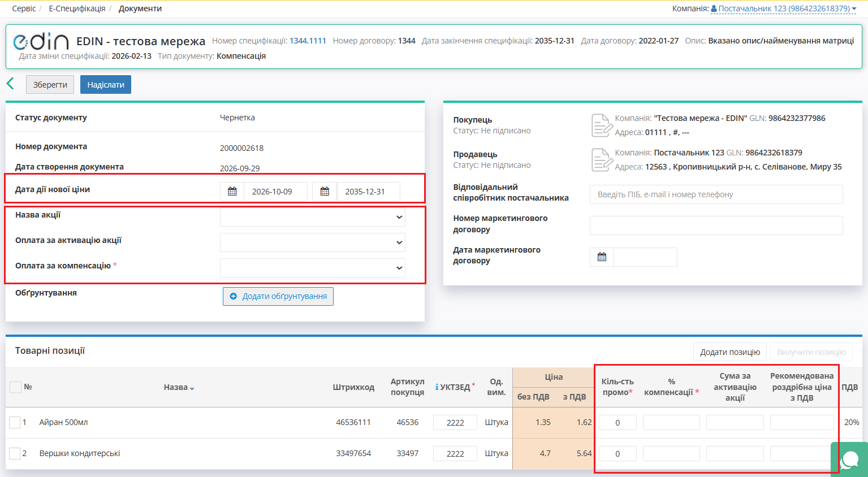868x477 pixels.
Task: Click the EDIN logo
Action: coord(41,41)
